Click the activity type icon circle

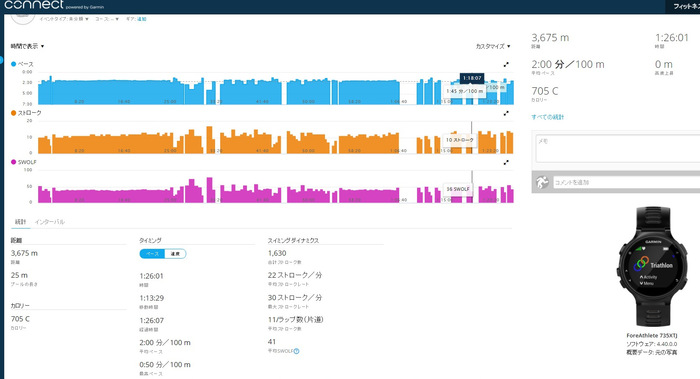(23, 18)
